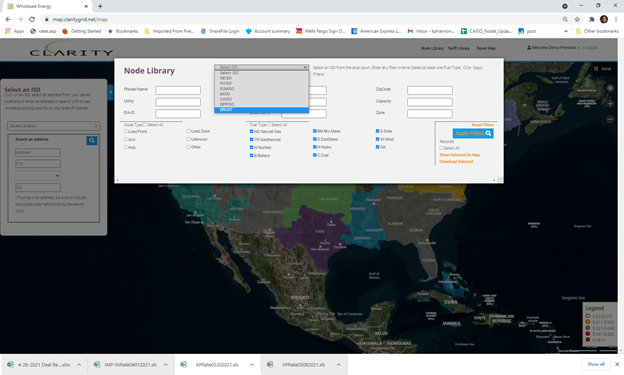
Task: Uncheck NG Natural Gas fuel type
Action: 252,131
